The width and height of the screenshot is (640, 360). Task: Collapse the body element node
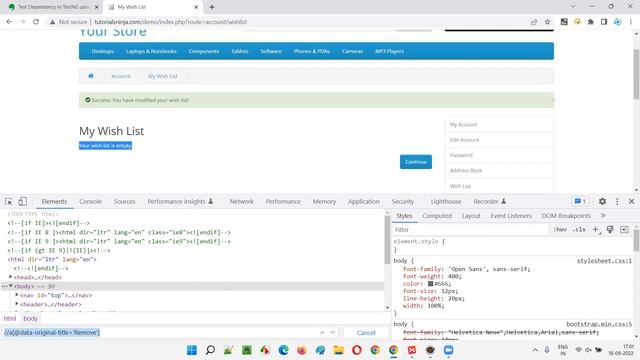[11, 286]
